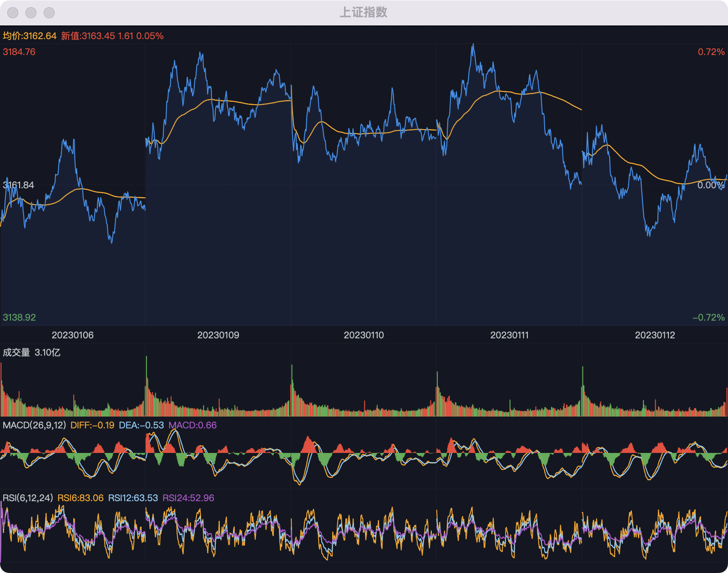Minimize the 上证指数 window
Image resolution: width=728 pixels, height=573 pixels.
[31, 13]
